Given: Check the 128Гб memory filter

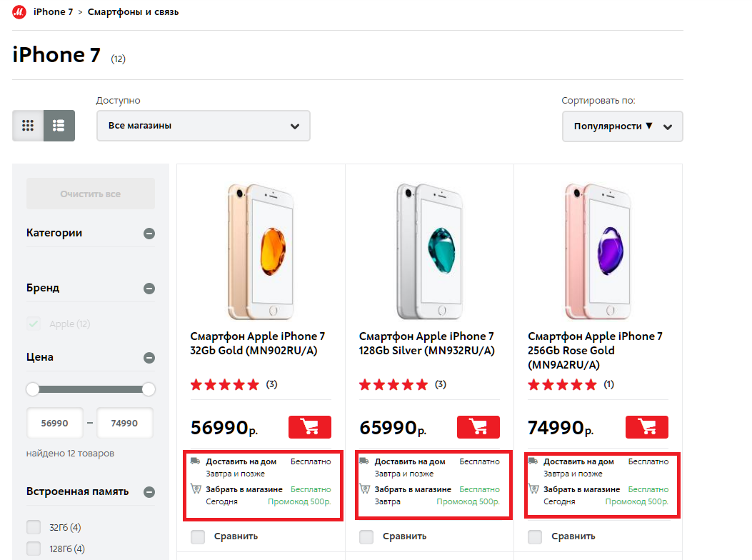Looking at the screenshot, I should pos(34,548).
